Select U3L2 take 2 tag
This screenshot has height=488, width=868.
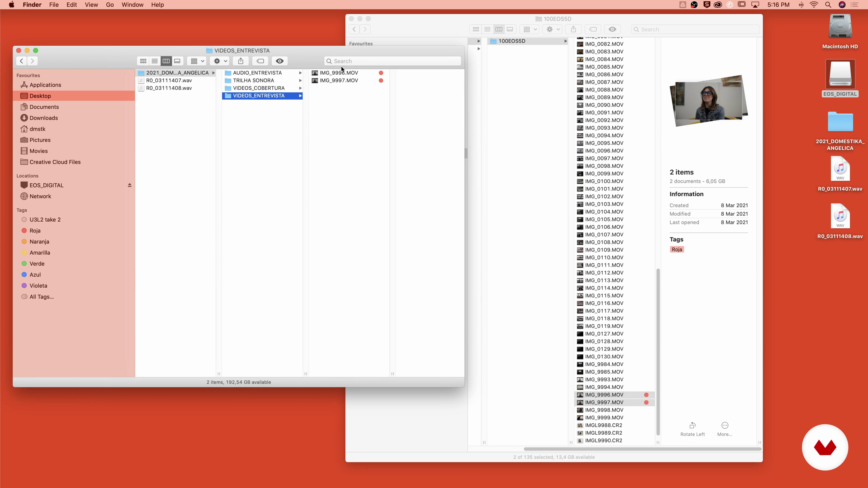coord(74,220)
